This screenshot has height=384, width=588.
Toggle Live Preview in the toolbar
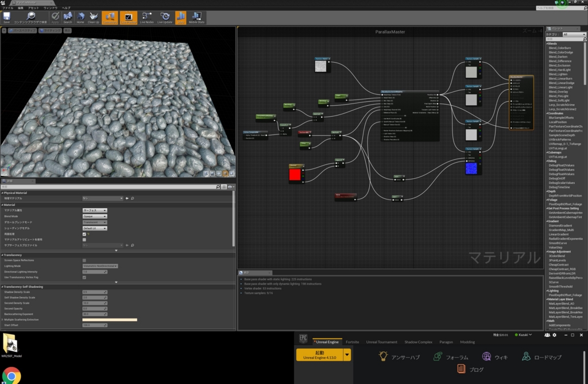point(128,17)
